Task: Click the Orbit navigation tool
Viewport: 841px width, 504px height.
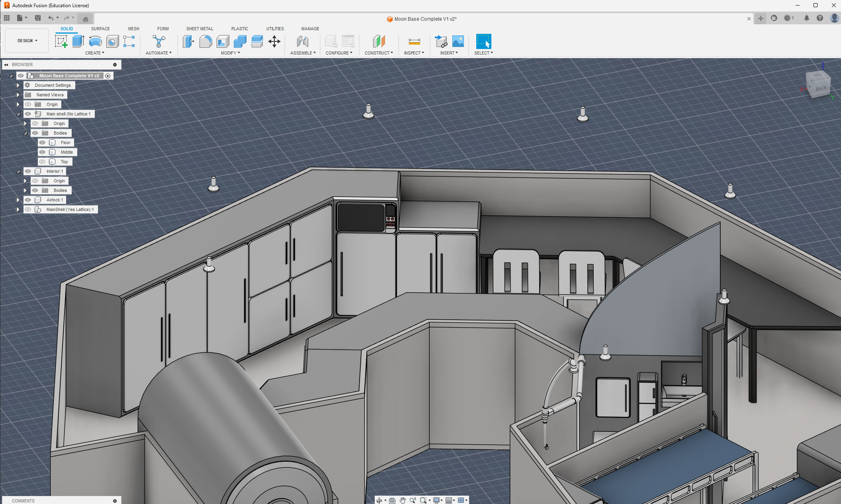Action: 379,500
